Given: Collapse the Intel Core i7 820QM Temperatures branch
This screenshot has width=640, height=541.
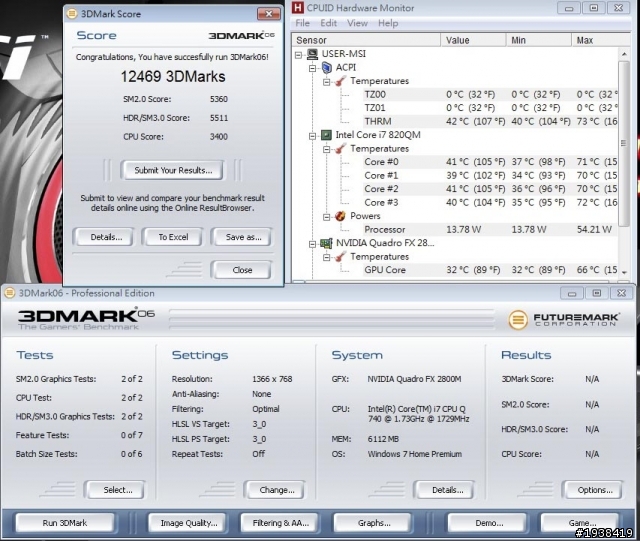Looking at the screenshot, I should click(327, 149).
